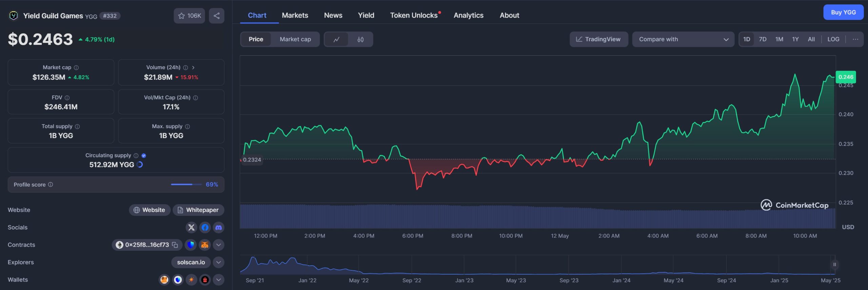The width and height of the screenshot is (868, 290).
Task: Click the #332 rank badge
Action: (110, 16)
